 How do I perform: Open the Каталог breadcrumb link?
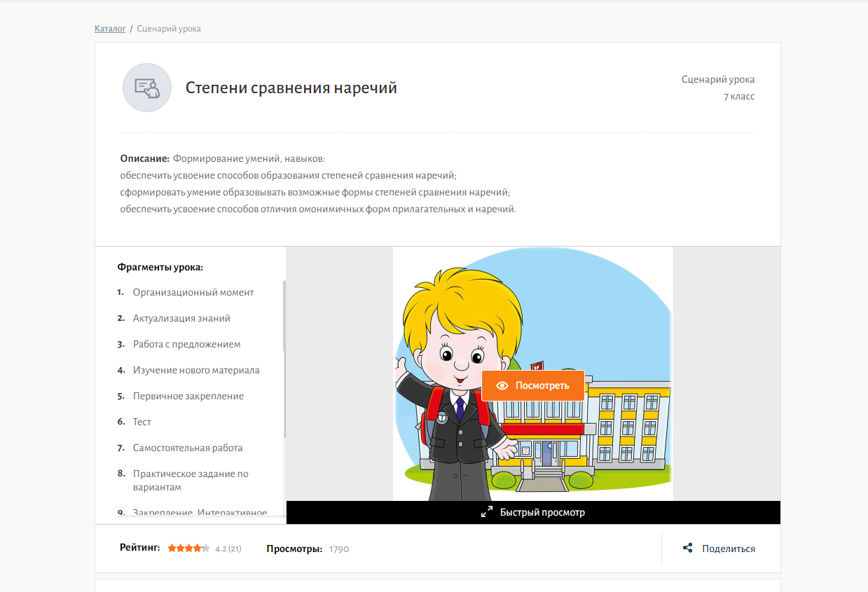110,29
